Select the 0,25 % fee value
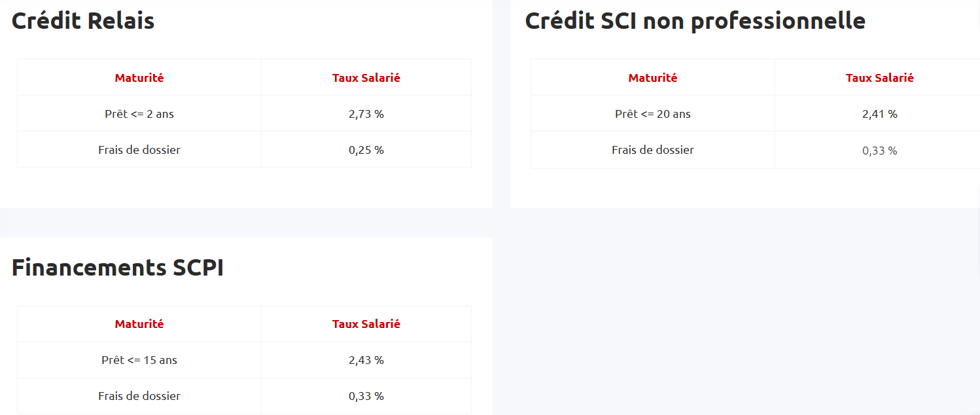 tap(366, 150)
